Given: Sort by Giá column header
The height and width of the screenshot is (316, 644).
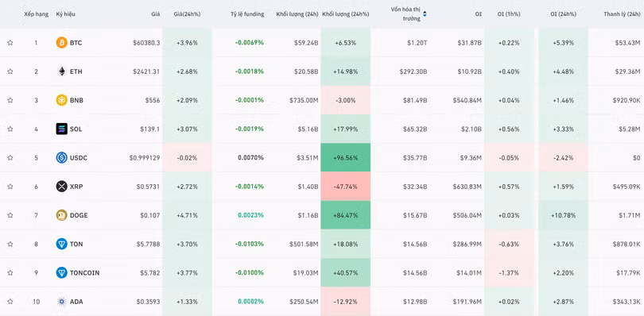Looking at the screenshot, I should 155,14.
